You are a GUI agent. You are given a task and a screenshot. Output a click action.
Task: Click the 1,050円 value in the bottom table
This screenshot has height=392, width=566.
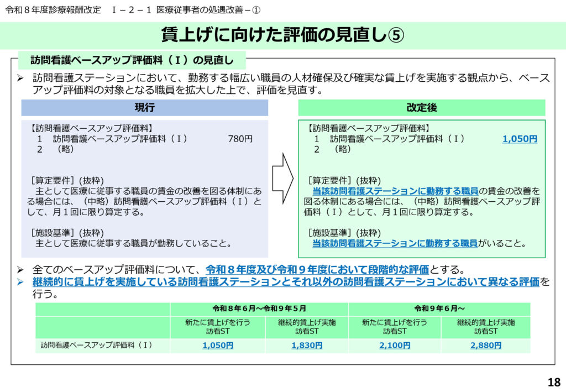click(x=218, y=346)
